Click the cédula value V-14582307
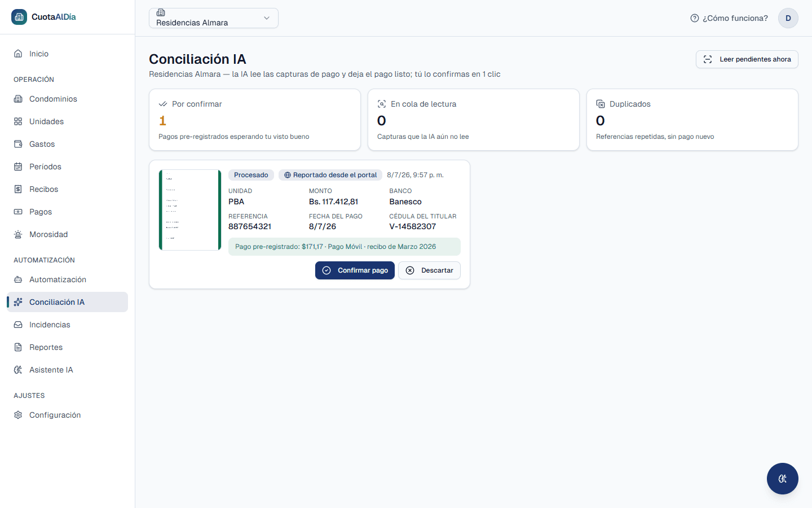Image resolution: width=812 pixels, height=508 pixels. point(413,226)
